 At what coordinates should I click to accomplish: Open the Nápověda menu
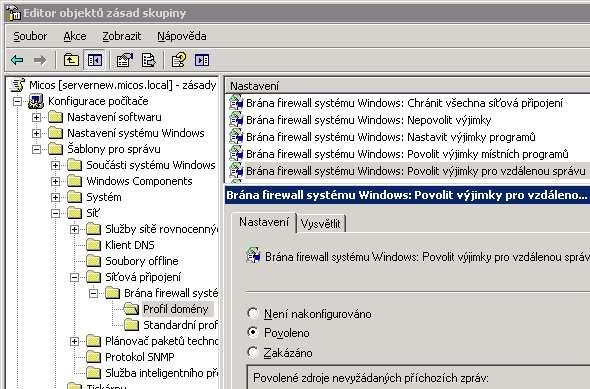coord(182,36)
